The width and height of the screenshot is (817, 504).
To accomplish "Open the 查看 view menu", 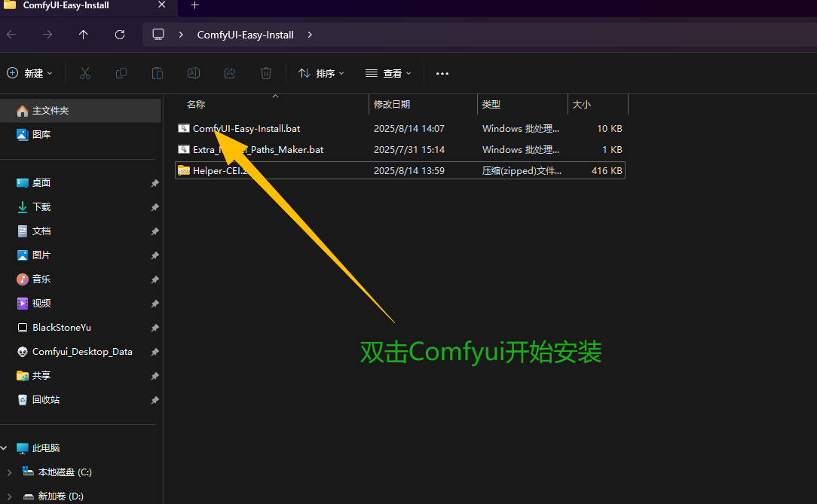I will [389, 73].
